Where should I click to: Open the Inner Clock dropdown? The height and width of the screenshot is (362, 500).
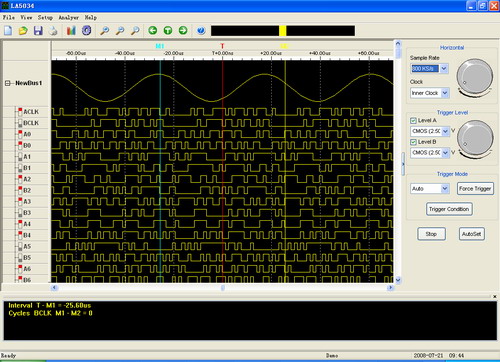coord(445,93)
